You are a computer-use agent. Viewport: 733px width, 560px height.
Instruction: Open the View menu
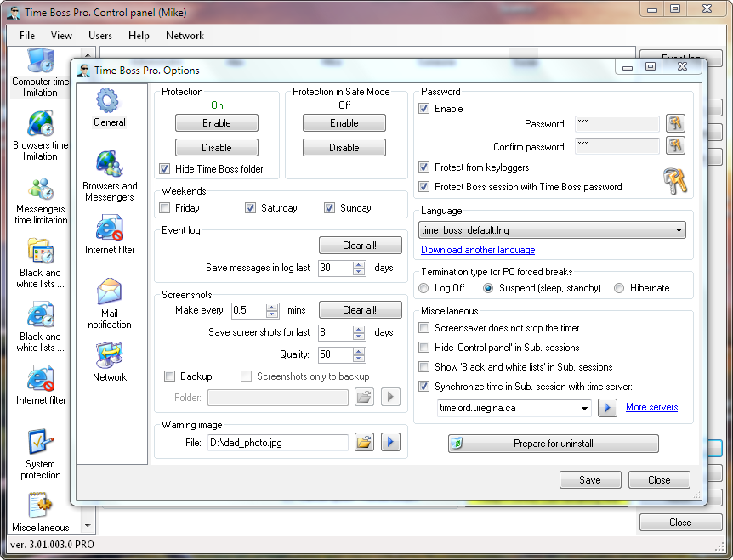coord(61,36)
